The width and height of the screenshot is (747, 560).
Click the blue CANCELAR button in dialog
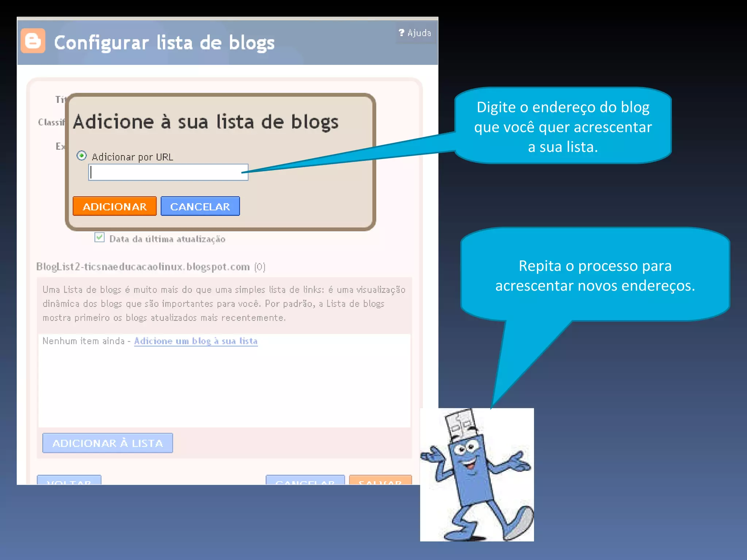(x=200, y=206)
